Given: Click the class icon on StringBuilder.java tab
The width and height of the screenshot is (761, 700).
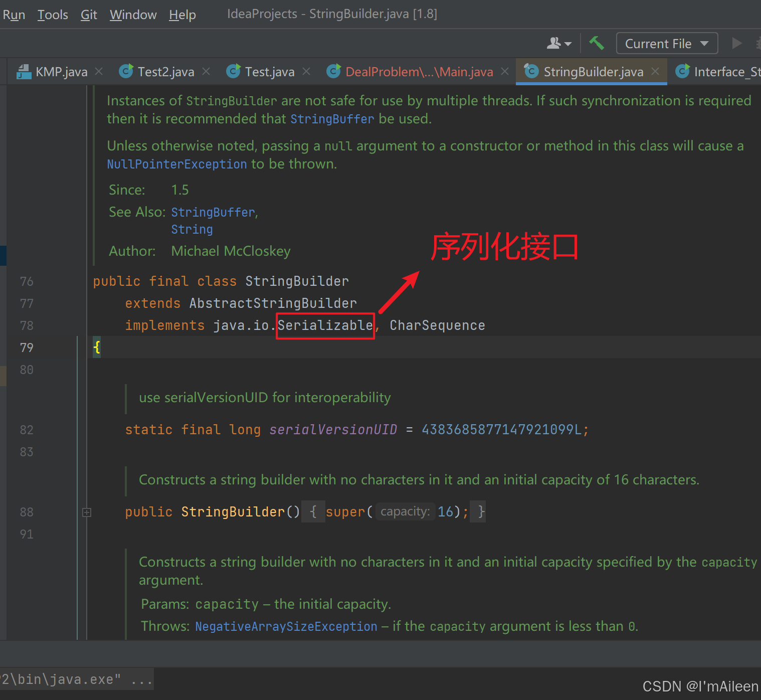Looking at the screenshot, I should pyautogui.click(x=531, y=71).
